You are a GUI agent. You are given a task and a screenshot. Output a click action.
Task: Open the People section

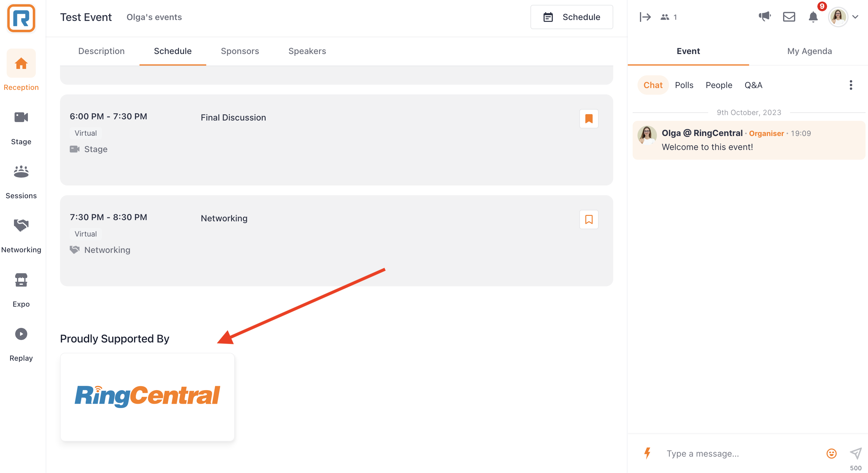719,85
